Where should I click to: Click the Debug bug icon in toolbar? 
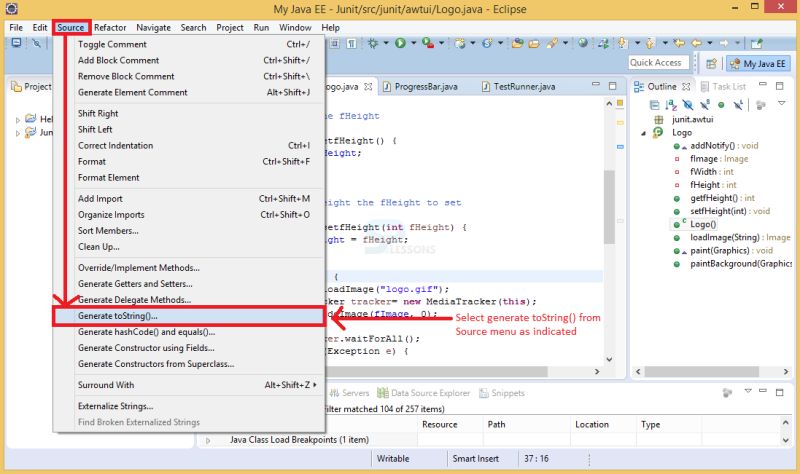pos(372,43)
